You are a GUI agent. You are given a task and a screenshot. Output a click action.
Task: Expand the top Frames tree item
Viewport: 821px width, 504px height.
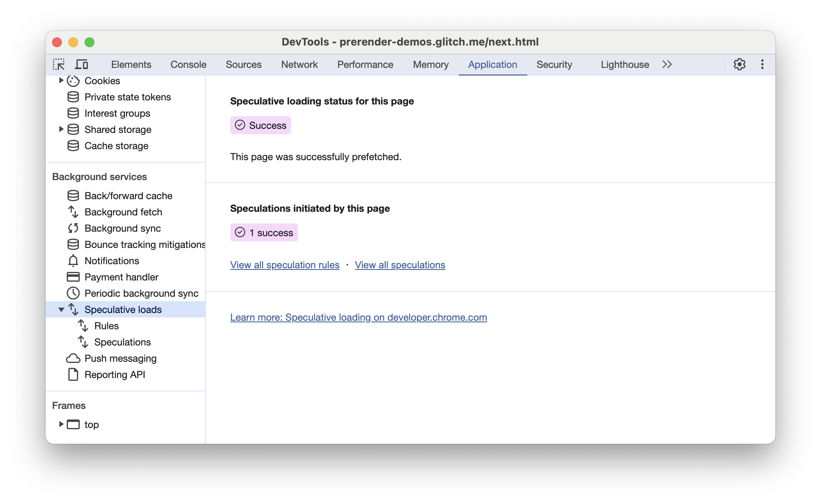[61, 424]
